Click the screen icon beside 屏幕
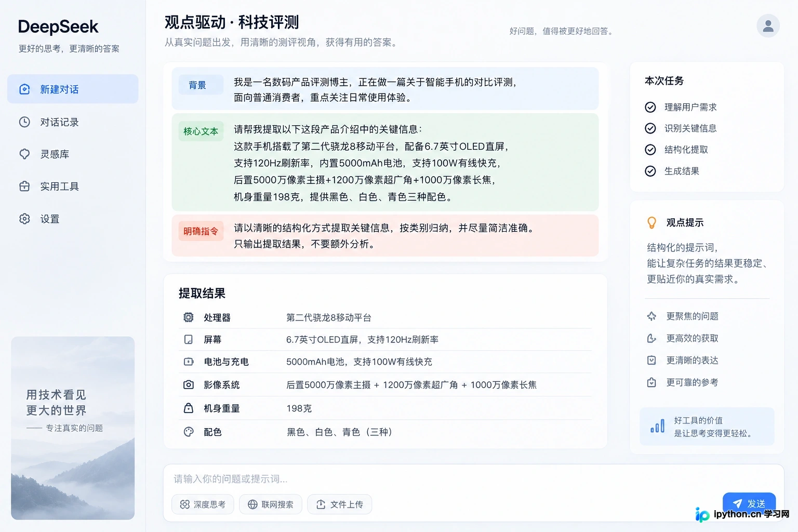This screenshot has height=532, width=798. tap(189, 339)
